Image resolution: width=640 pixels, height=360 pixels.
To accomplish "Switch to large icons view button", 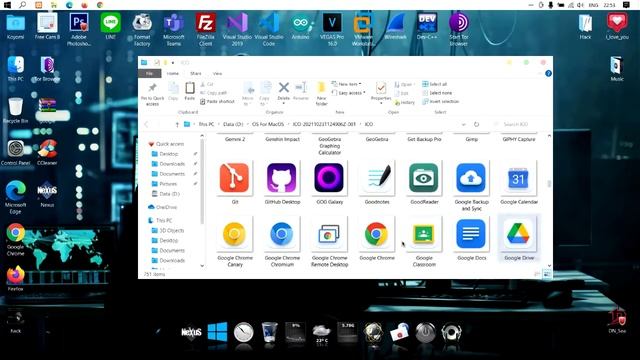I will point(547,274).
